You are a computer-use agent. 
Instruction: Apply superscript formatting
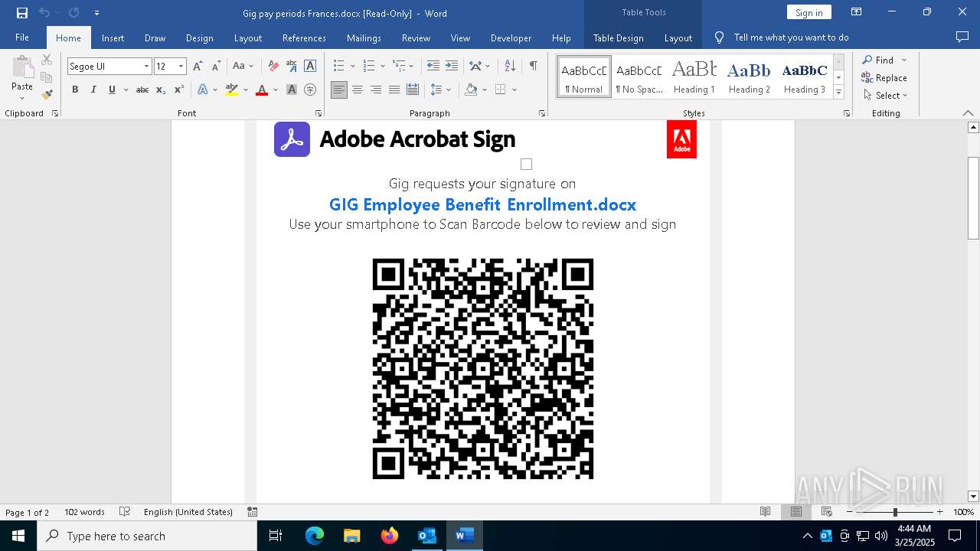point(178,90)
